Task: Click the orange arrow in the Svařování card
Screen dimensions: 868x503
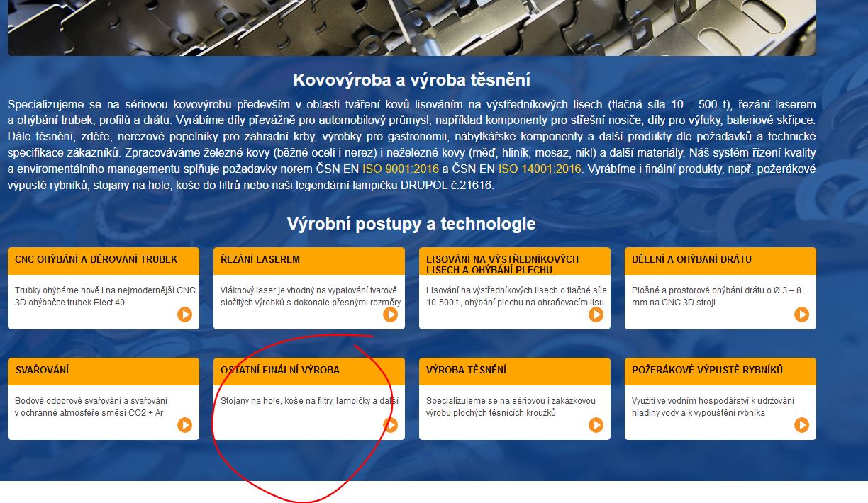Action: [x=184, y=425]
